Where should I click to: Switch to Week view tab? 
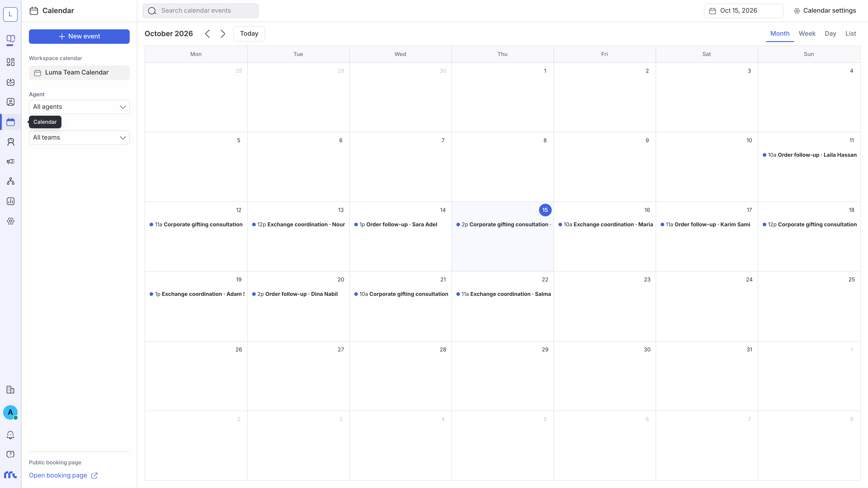coord(807,34)
